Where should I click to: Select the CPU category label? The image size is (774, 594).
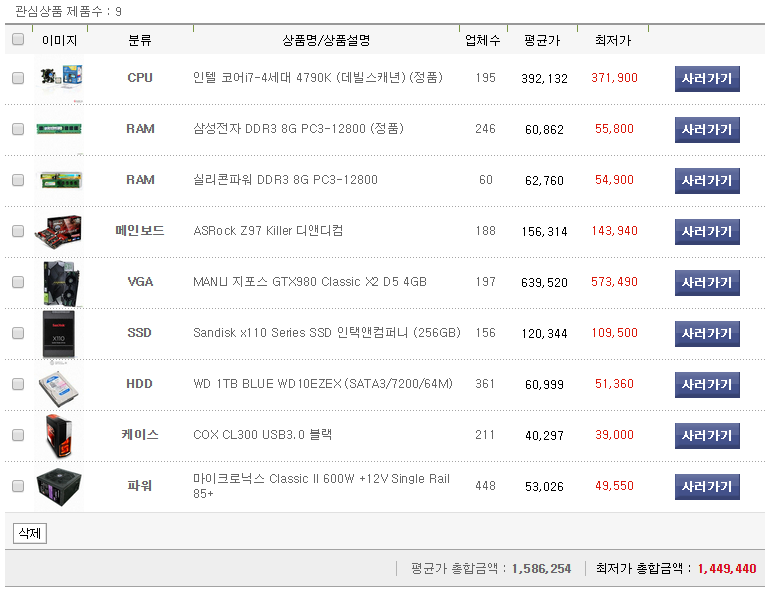coord(140,78)
